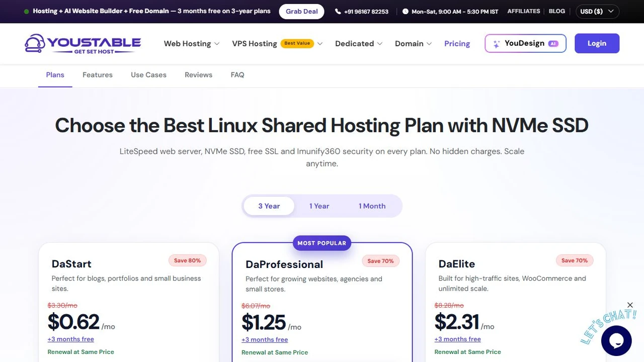
Task: Click the Login button
Action: coord(597,44)
